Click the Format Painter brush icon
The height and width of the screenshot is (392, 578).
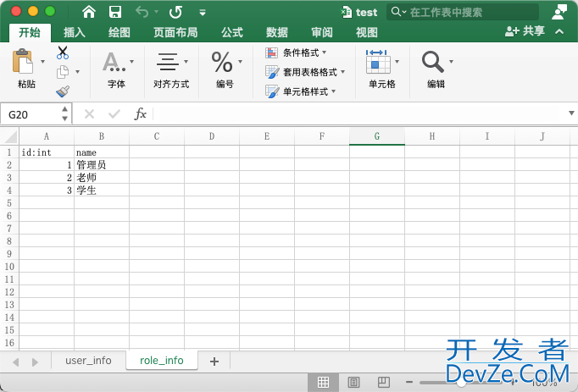(63, 91)
